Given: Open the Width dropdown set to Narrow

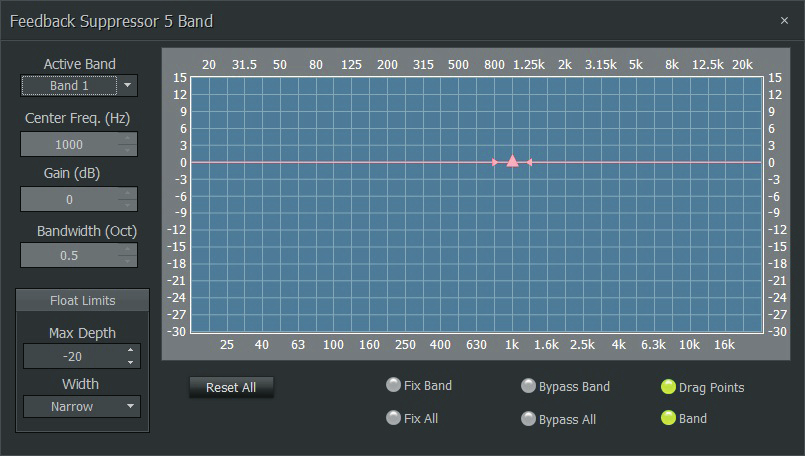Looking at the screenshot, I should 82,407.
